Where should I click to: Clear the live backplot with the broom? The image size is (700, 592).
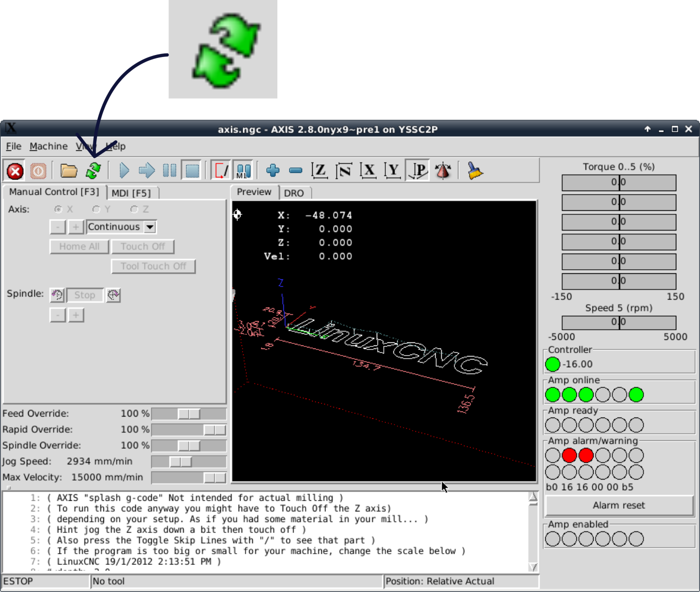[474, 170]
